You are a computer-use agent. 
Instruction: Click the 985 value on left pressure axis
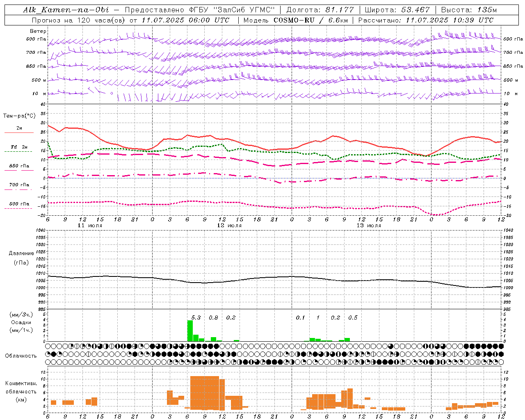click(42, 309)
